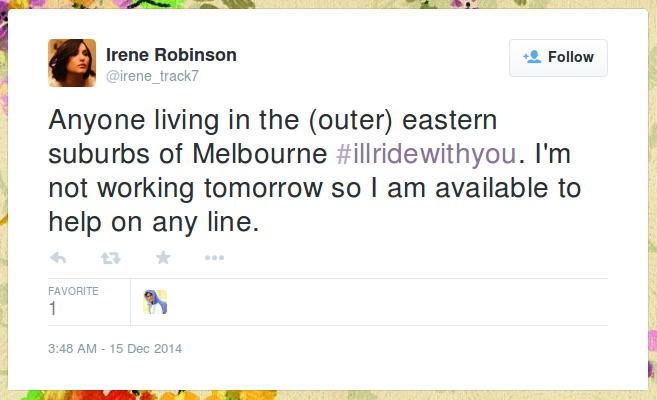Favorite the tweet with the star icon
Screen dimensions: 657x400
pyautogui.click(x=163, y=258)
